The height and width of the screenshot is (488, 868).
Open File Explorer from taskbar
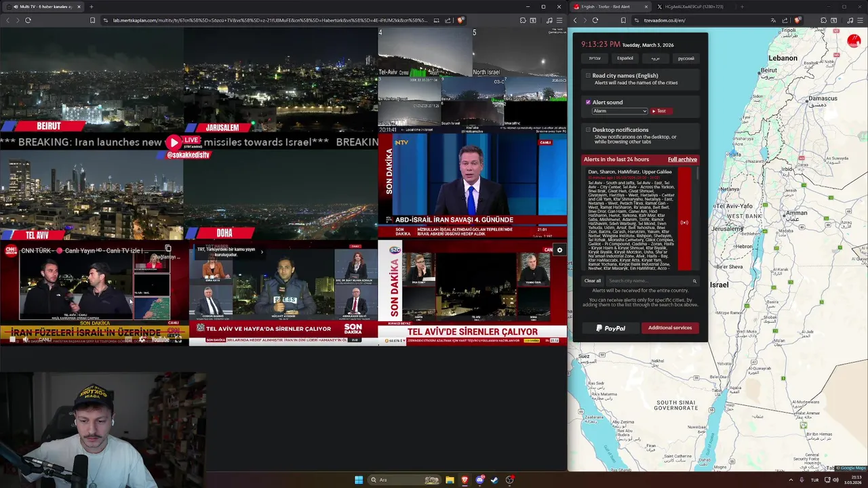tap(450, 480)
